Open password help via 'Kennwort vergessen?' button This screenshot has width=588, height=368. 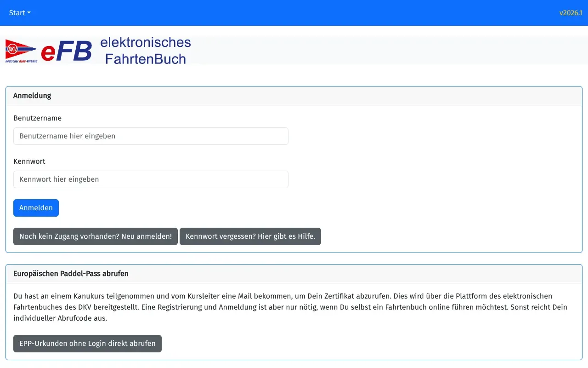point(250,236)
